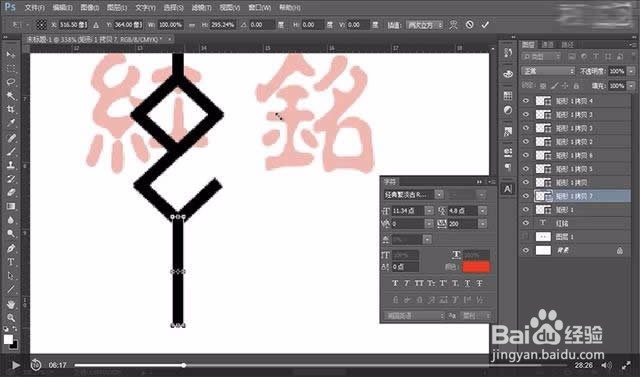Image resolution: width=640 pixels, height=377 pixels.
Task: Select the Move tool
Action: (11, 55)
